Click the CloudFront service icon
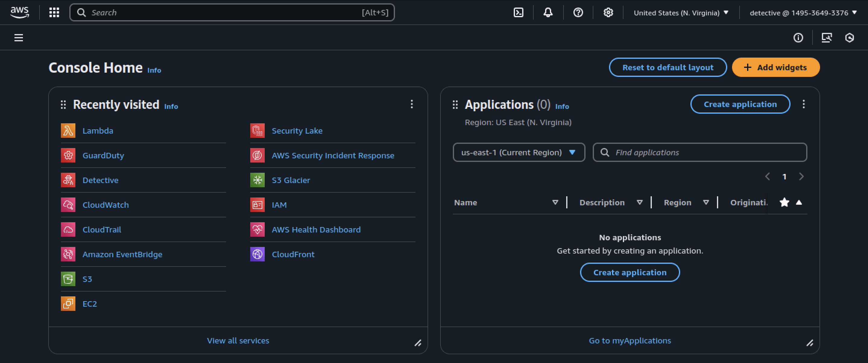Viewport: 868px width, 363px height. 257,254
